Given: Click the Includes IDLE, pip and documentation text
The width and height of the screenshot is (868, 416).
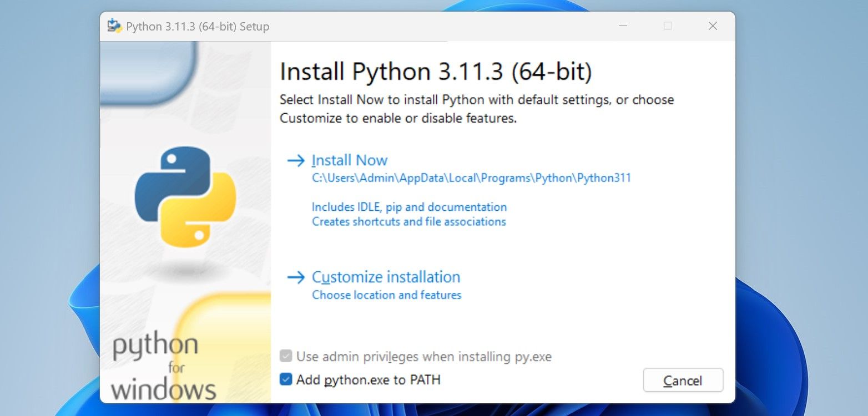Looking at the screenshot, I should tap(408, 207).
